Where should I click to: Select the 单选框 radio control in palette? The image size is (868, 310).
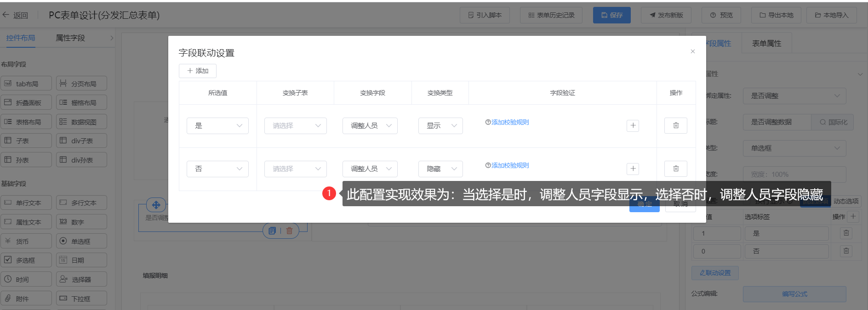click(x=81, y=241)
